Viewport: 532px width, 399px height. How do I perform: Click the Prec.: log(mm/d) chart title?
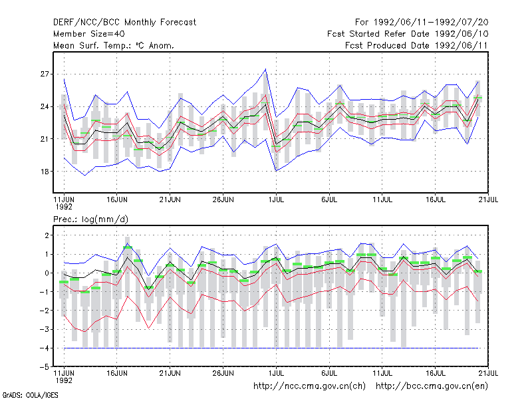click(x=90, y=219)
